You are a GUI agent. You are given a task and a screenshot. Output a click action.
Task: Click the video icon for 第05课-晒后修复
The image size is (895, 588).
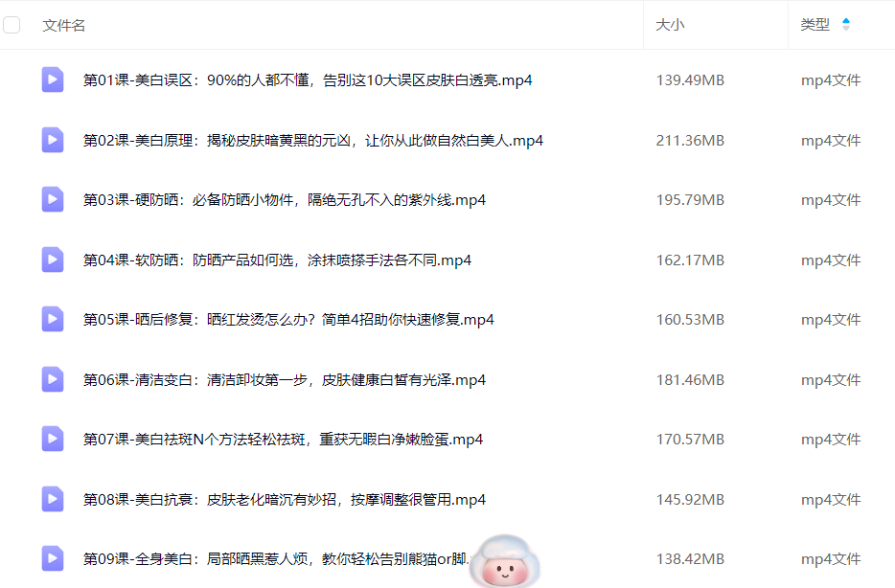pos(53,319)
